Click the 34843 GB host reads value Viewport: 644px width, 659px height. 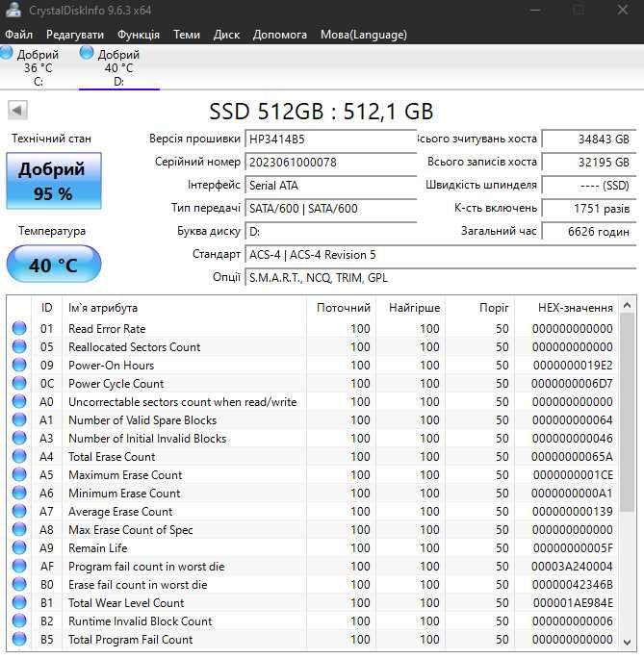click(589, 139)
